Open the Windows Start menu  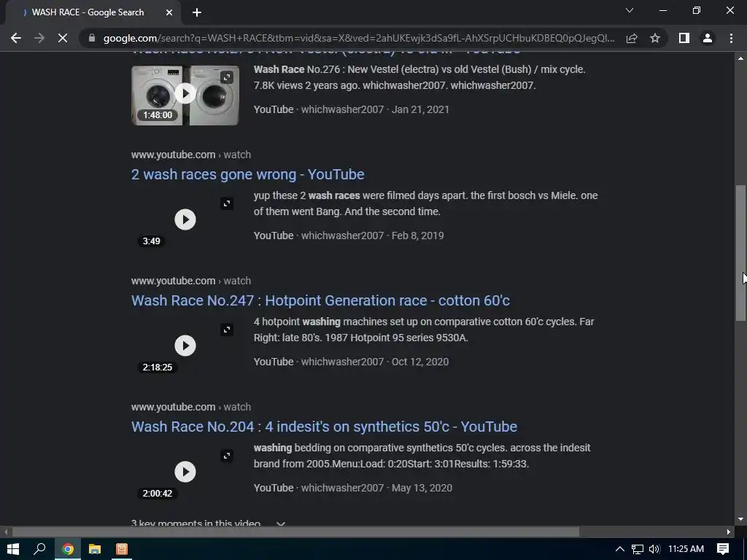click(13, 549)
